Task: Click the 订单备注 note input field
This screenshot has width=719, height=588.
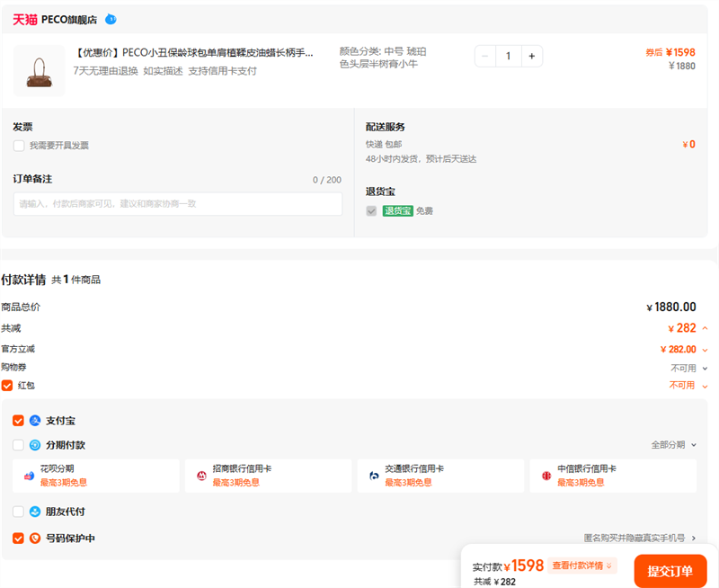Action: (178, 204)
